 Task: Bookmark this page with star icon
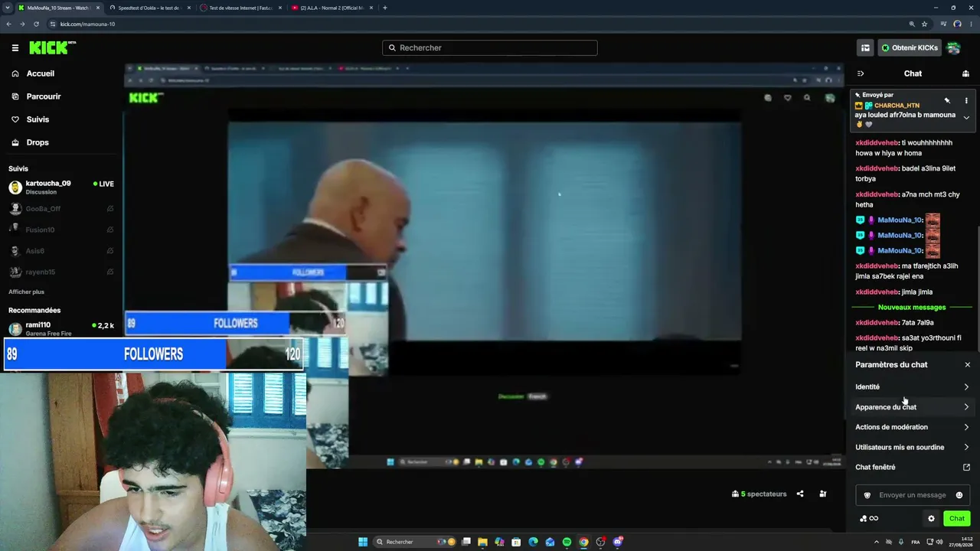(924, 24)
